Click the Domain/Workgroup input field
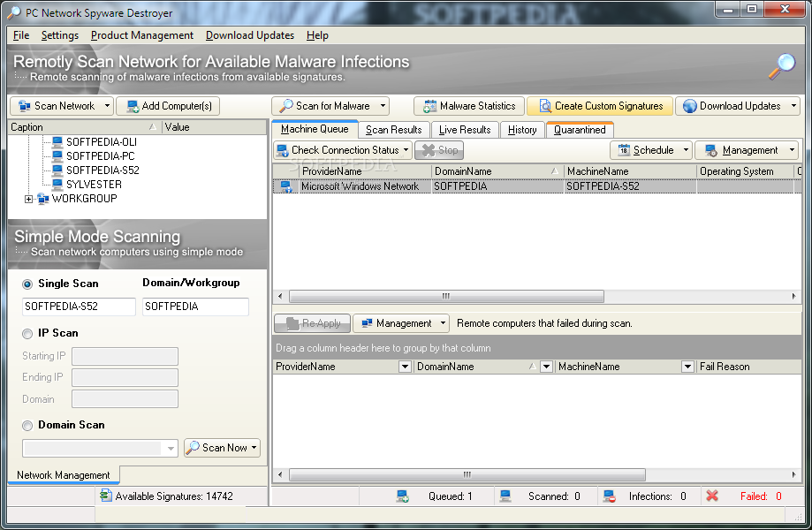Screen dimensions: 812x530 (196, 307)
